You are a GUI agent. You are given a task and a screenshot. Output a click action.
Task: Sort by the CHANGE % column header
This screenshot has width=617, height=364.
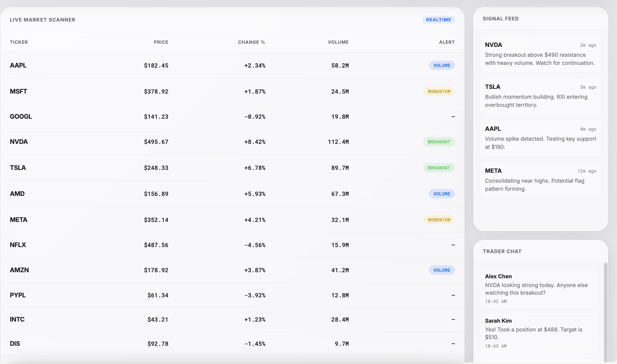click(251, 42)
